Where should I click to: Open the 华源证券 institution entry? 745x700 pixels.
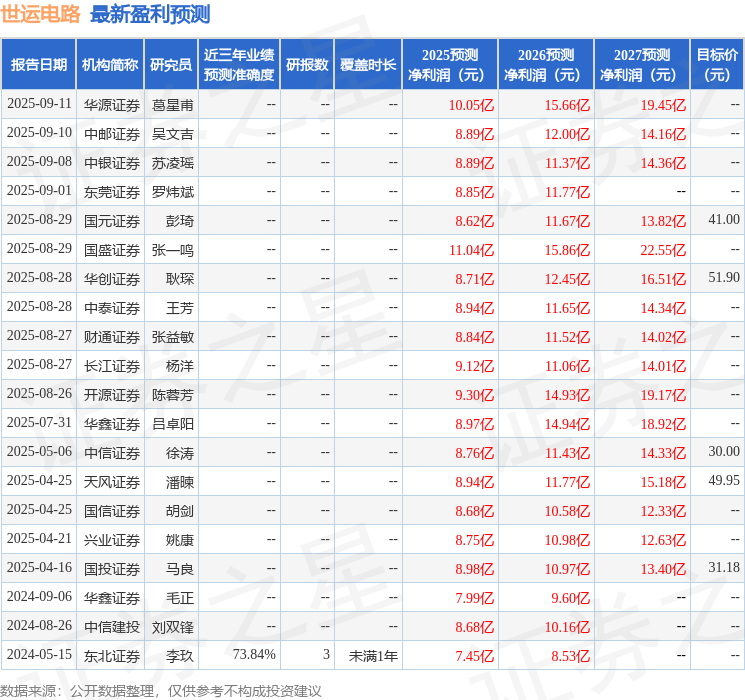click(111, 104)
